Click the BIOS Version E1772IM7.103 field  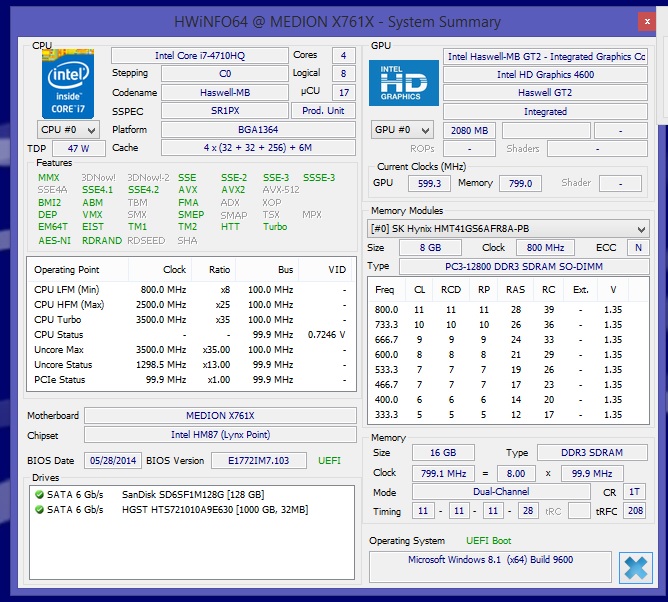click(259, 461)
